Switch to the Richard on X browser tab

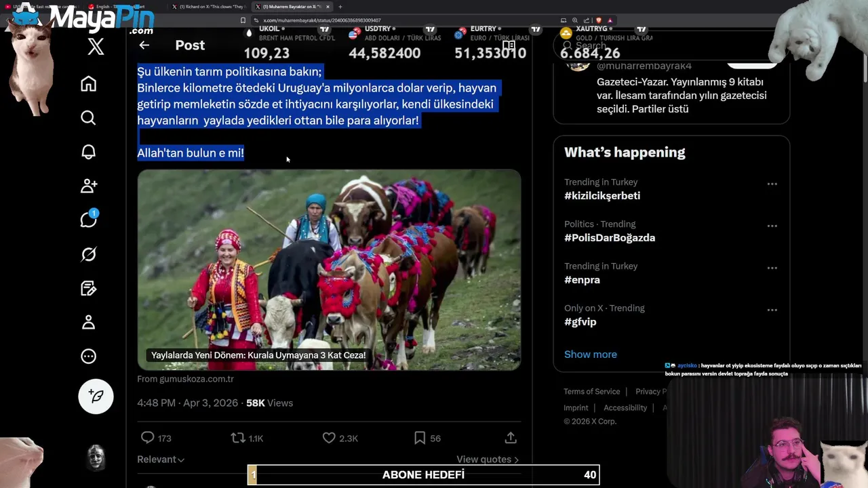tap(210, 7)
